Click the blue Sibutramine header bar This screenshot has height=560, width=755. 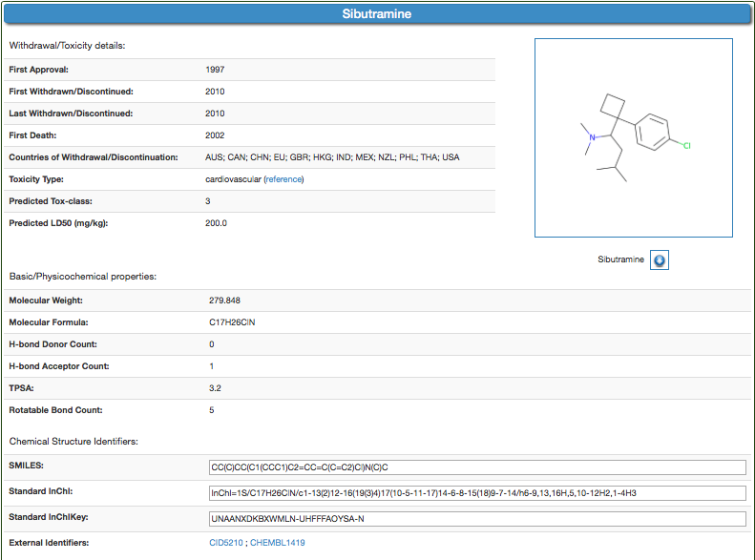[377, 14]
